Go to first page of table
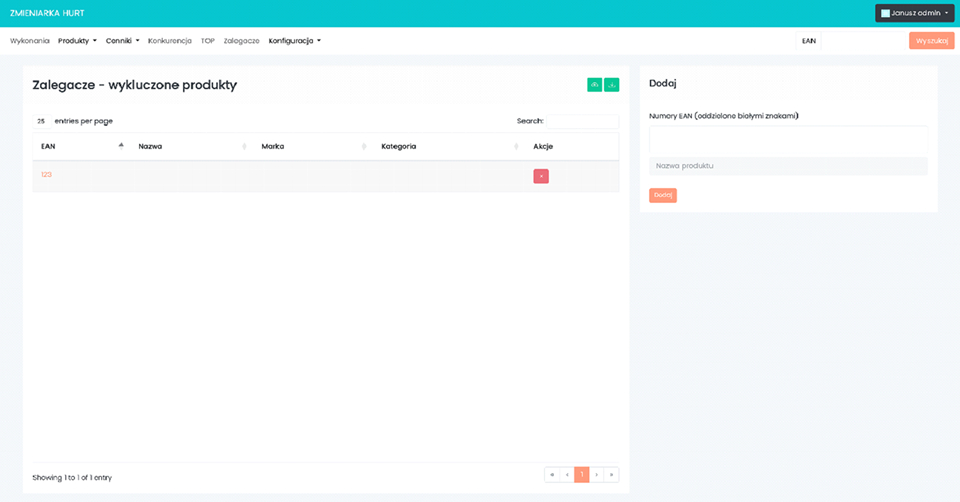The height and width of the screenshot is (502, 960). (x=552, y=475)
